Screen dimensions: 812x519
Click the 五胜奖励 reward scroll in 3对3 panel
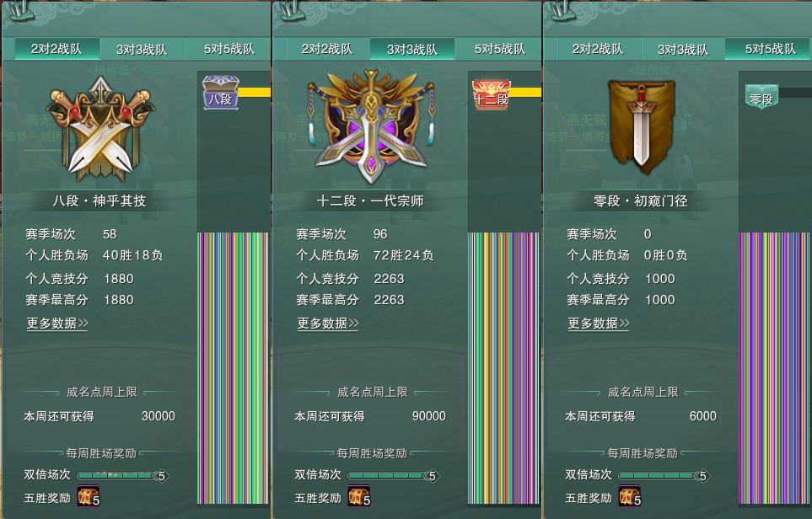click(359, 496)
